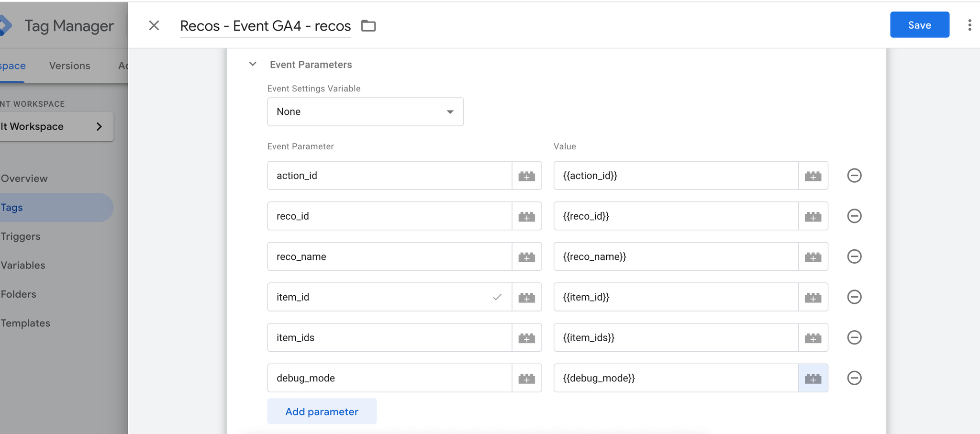
Task: Remove the debug_mode parameter row
Action: point(854,378)
